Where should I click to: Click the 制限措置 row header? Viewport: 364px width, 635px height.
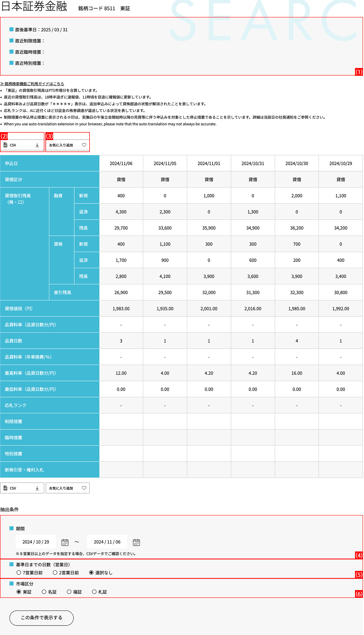pyautogui.click(x=50, y=421)
